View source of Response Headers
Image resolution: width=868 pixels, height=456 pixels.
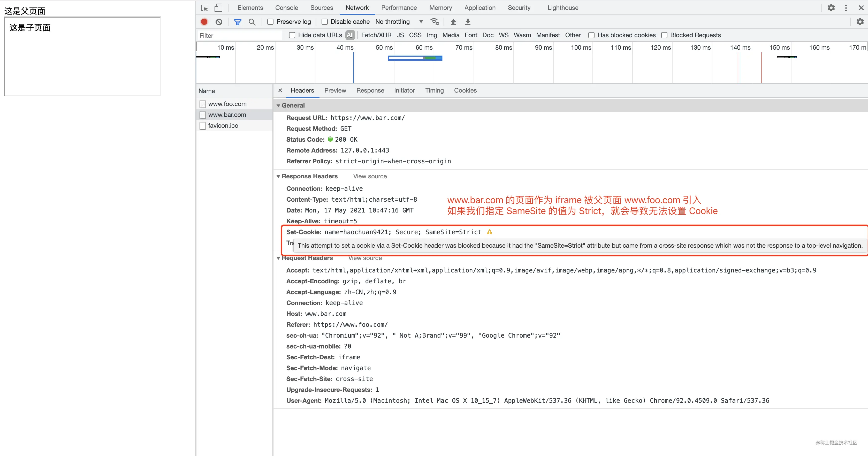tap(370, 176)
